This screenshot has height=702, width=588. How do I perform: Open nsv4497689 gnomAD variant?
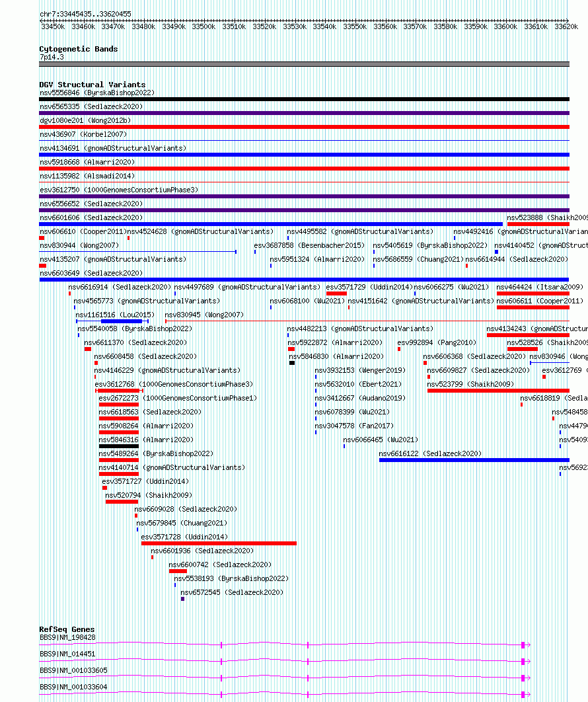(x=247, y=287)
